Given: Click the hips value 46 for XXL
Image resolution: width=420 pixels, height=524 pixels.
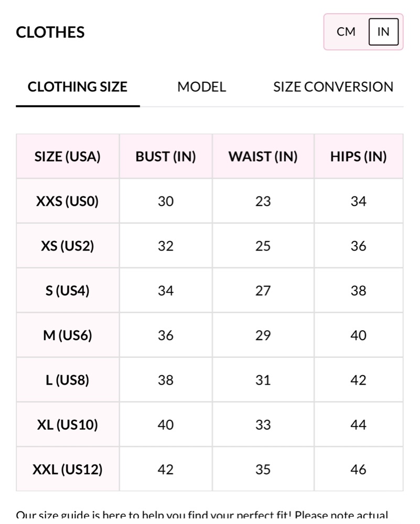Looking at the screenshot, I should (x=359, y=470).
